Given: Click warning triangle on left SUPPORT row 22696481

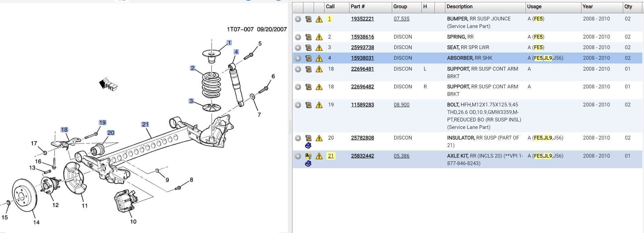Looking at the screenshot, I should click(x=319, y=69).
